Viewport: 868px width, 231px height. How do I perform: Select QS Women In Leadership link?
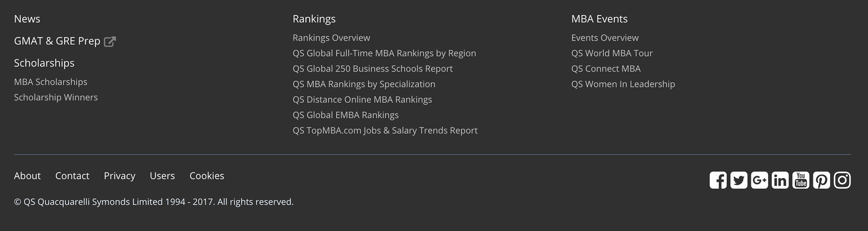tap(623, 84)
